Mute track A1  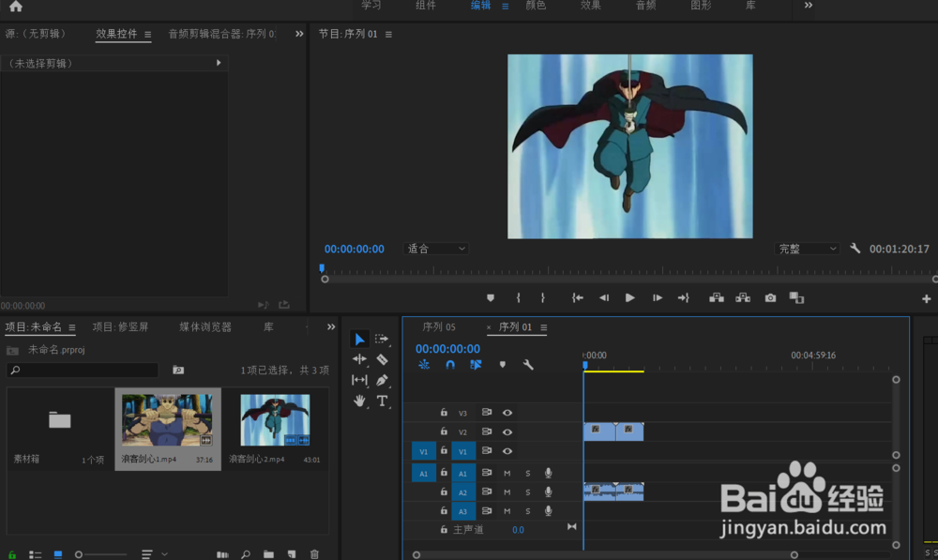click(507, 474)
